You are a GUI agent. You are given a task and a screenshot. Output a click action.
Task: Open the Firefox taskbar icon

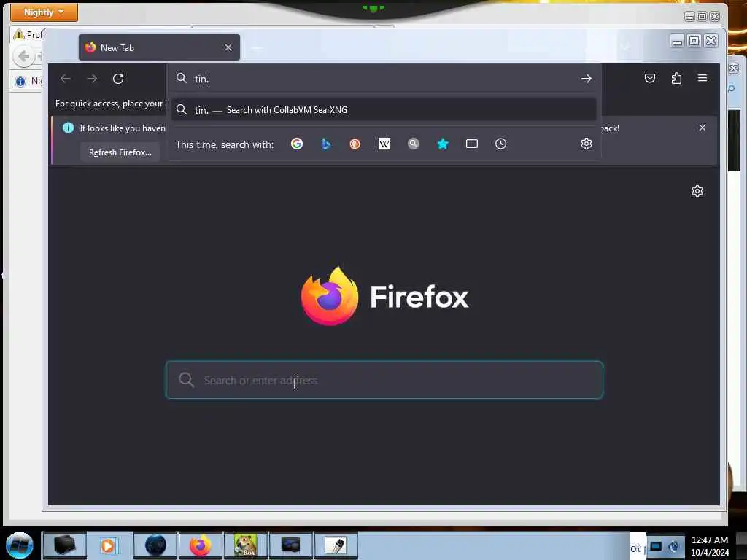click(201, 545)
